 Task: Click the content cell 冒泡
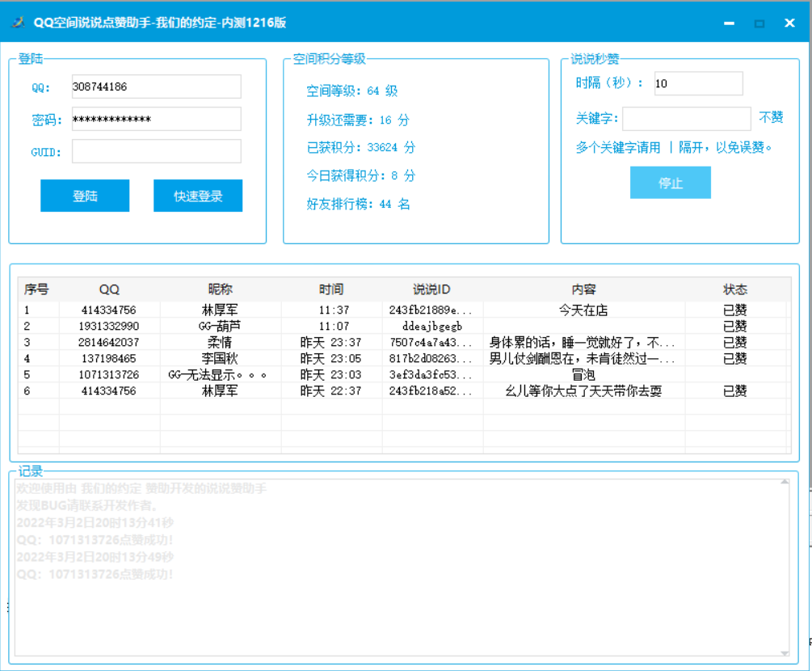583,374
